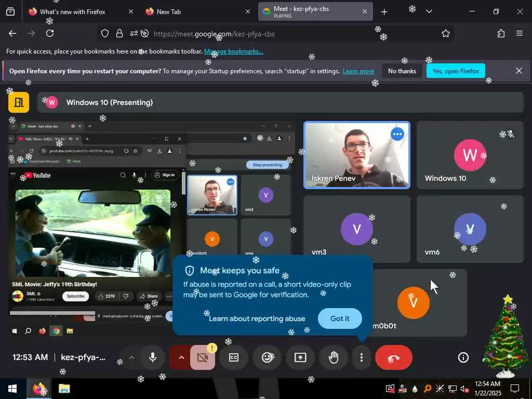Open the list all tabs dropdown
The width and height of the screenshot is (532, 399).
[x=429, y=12]
